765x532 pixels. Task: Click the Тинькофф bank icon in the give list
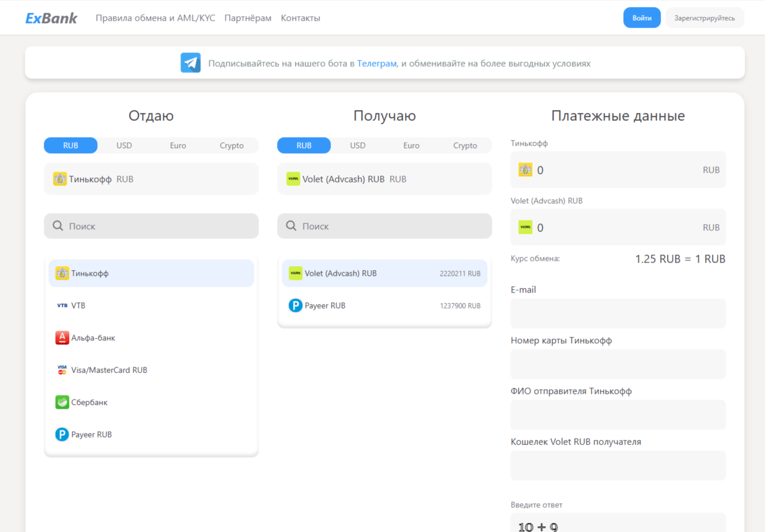pos(62,273)
